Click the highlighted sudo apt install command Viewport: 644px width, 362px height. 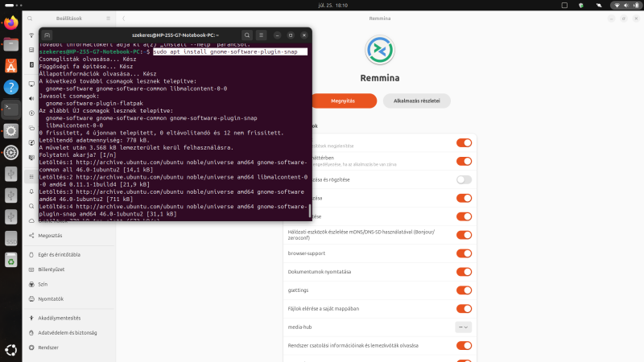tap(230, 51)
